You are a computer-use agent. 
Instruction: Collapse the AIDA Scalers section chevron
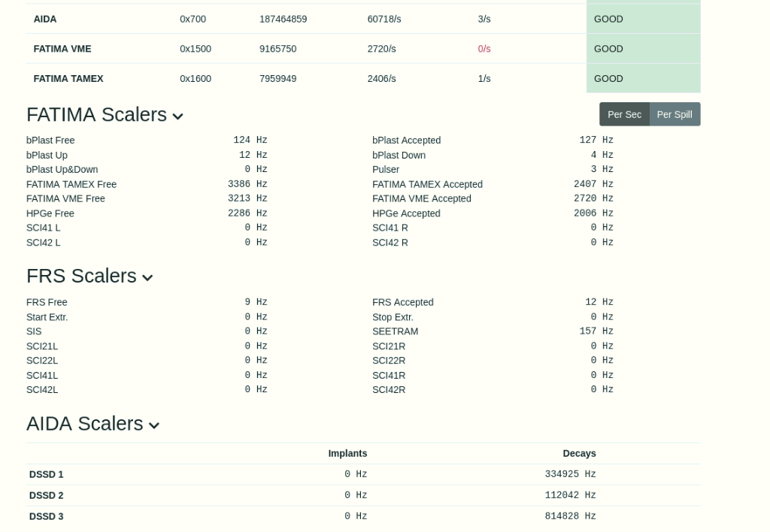tap(153, 425)
